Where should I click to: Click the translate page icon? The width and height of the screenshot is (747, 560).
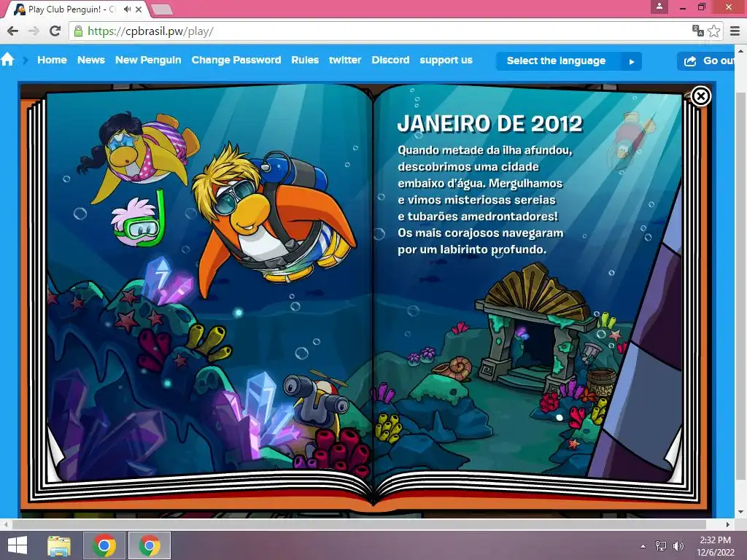(698, 31)
